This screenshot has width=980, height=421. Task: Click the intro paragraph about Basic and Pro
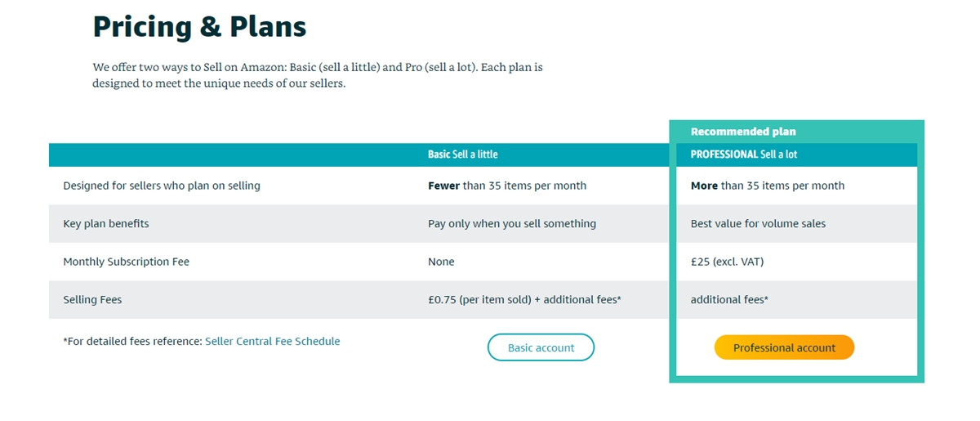point(318,75)
